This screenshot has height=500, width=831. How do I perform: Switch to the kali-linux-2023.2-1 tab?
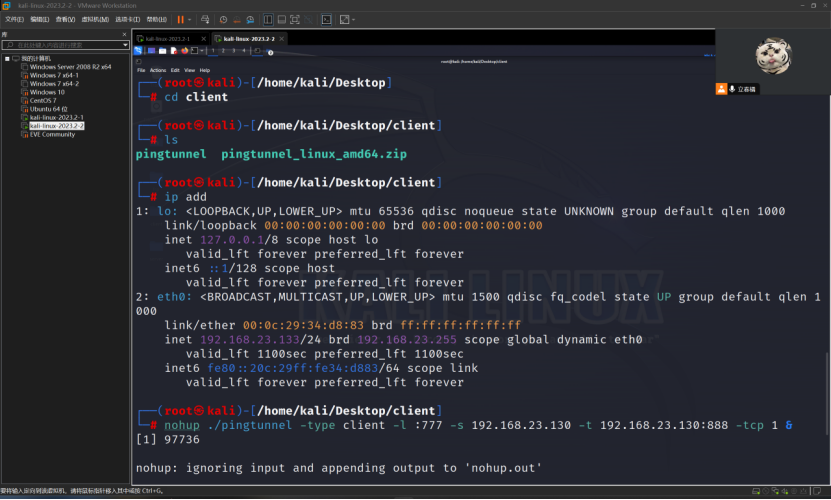click(x=167, y=39)
